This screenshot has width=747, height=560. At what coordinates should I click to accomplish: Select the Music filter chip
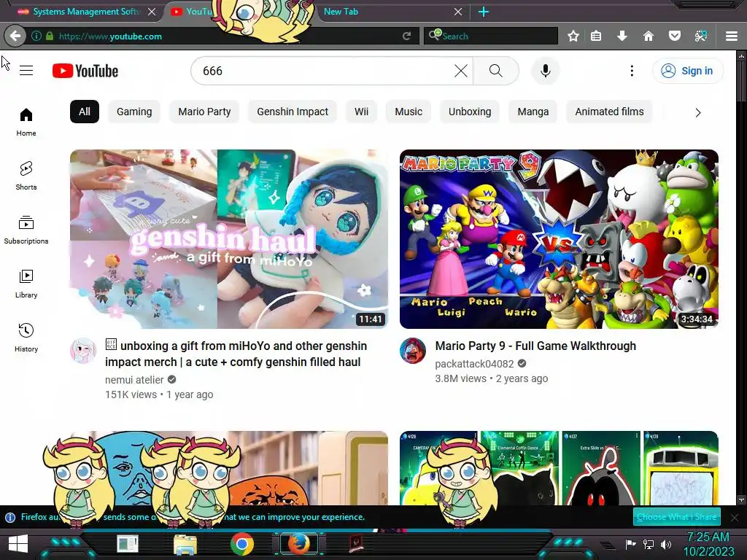pos(409,112)
